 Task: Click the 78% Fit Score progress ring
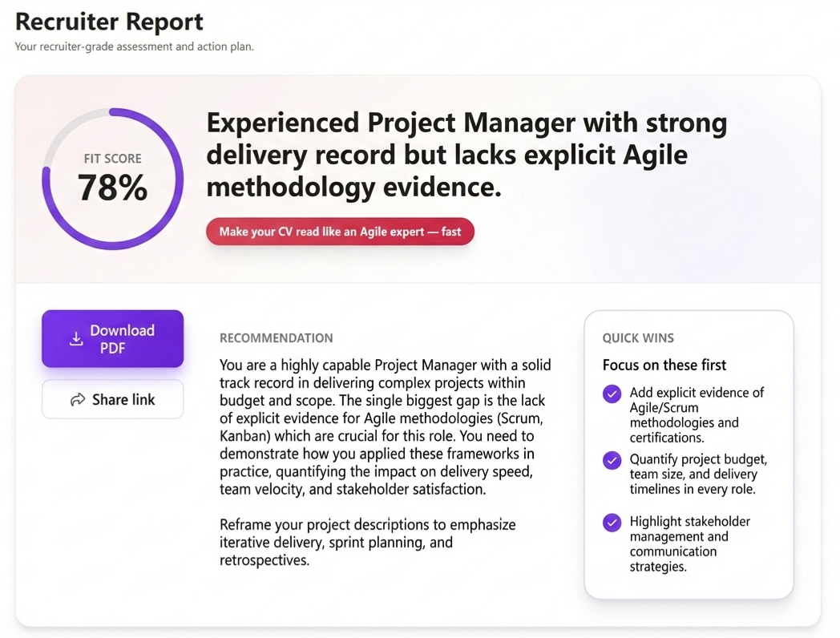coord(112,178)
